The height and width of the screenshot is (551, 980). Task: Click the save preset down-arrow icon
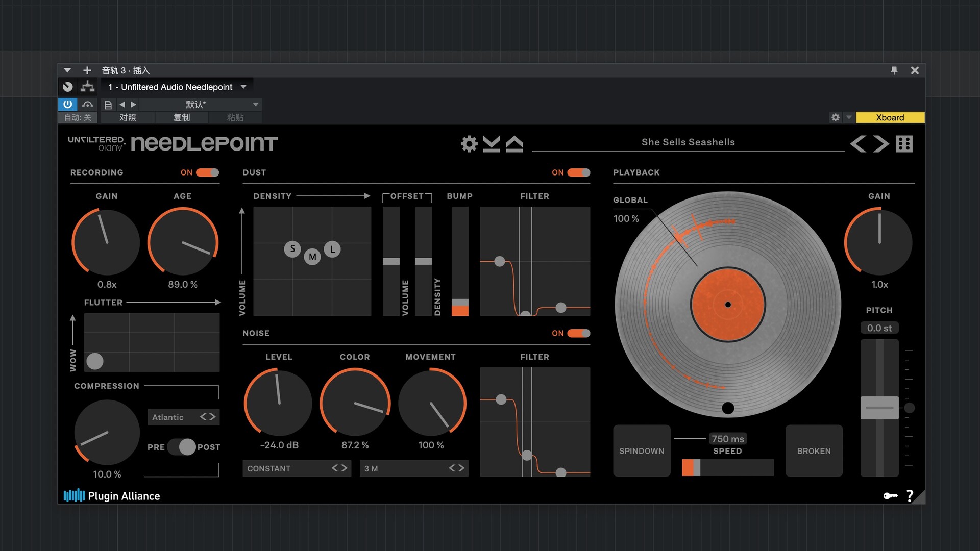click(491, 144)
